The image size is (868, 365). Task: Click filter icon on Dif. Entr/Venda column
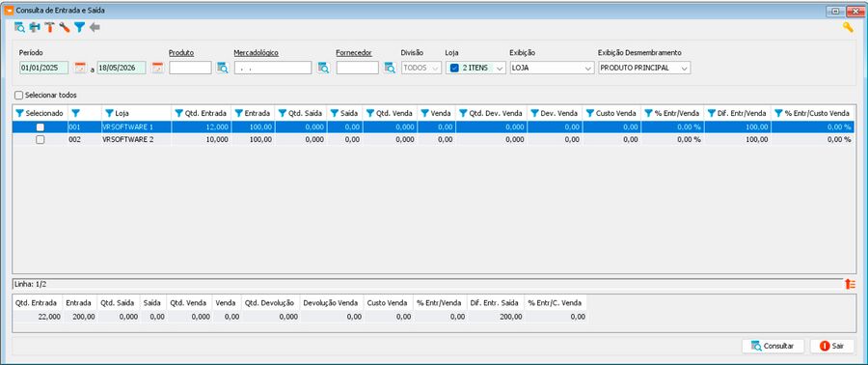(713, 113)
